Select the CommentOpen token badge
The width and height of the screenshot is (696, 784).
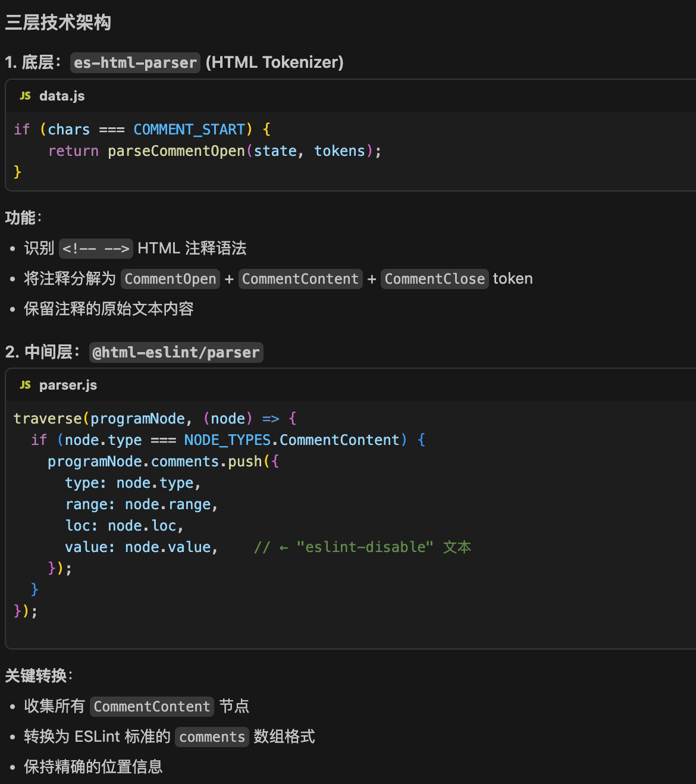[x=170, y=278]
